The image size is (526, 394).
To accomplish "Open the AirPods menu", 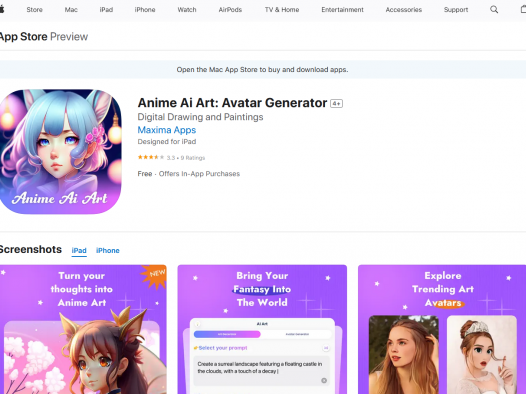I will click(x=230, y=10).
